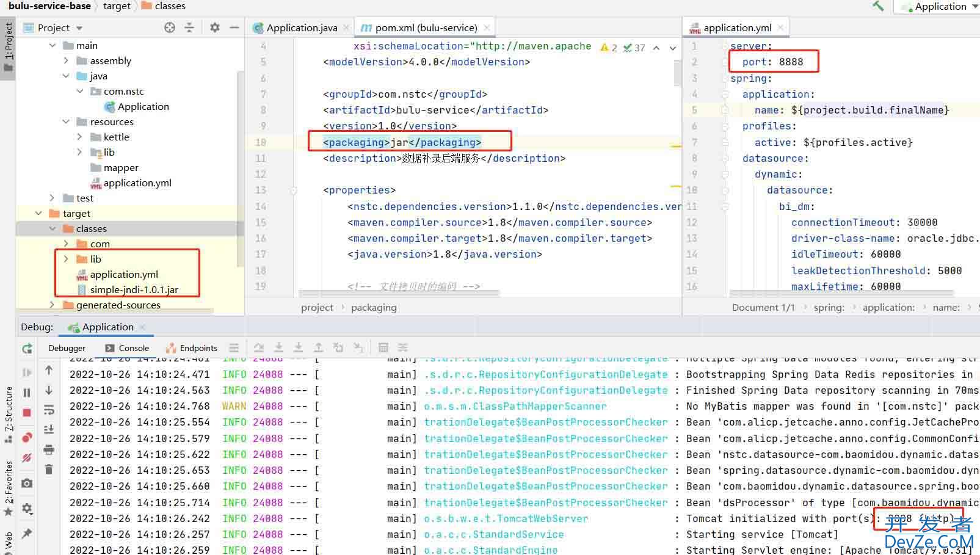Screen dimensions: 980x555
Task: Click the force step into icon
Action: point(299,347)
